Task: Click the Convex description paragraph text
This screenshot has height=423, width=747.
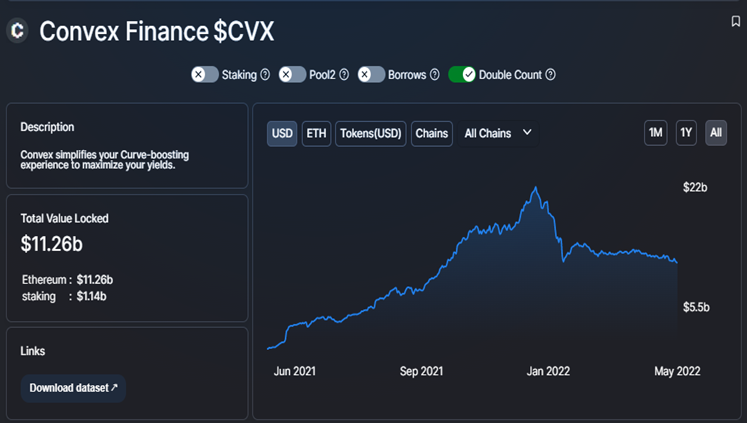Action: 104,160
